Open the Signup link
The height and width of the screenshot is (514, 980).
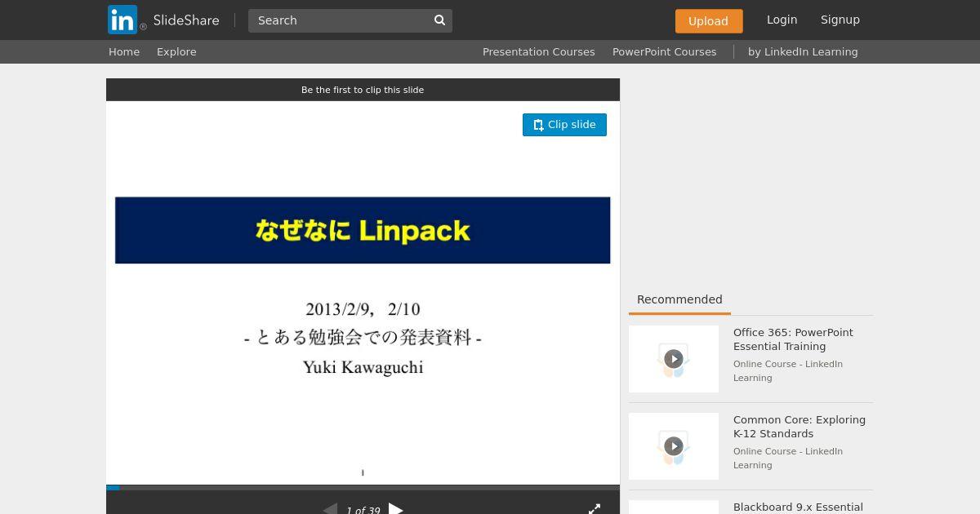840,20
